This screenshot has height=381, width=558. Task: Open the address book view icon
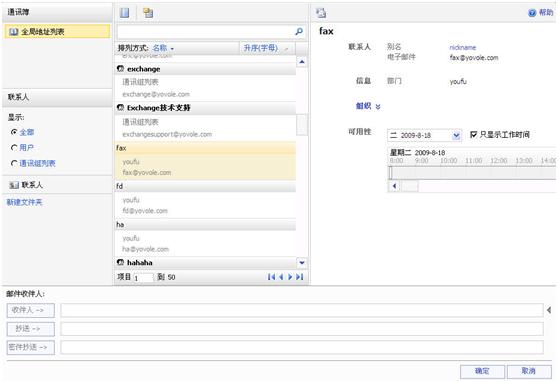coord(125,13)
